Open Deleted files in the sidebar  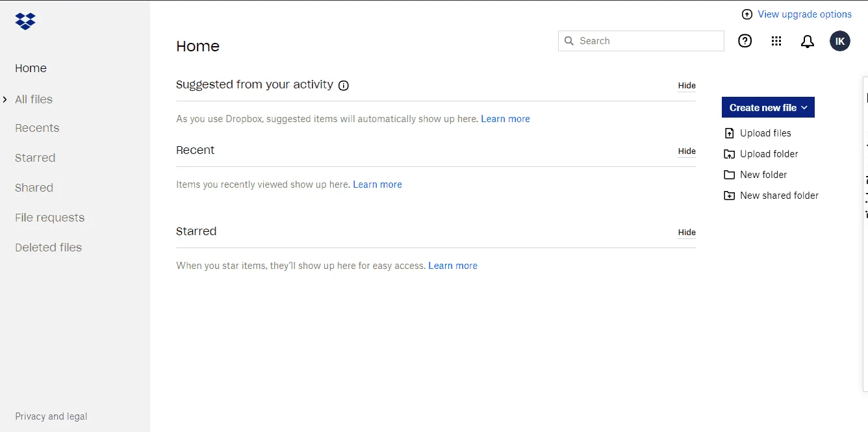click(49, 248)
